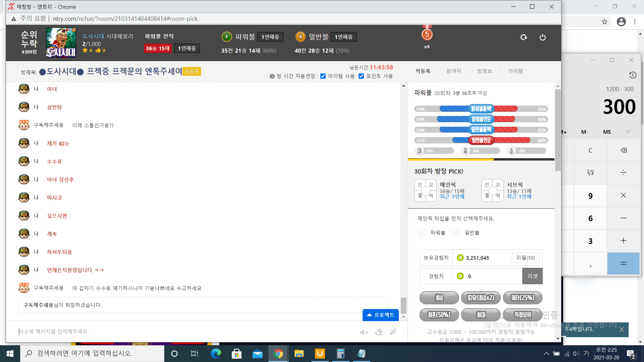The height and width of the screenshot is (362, 644).
Task: Switch to 픽등록 tab
Action: (x=423, y=71)
